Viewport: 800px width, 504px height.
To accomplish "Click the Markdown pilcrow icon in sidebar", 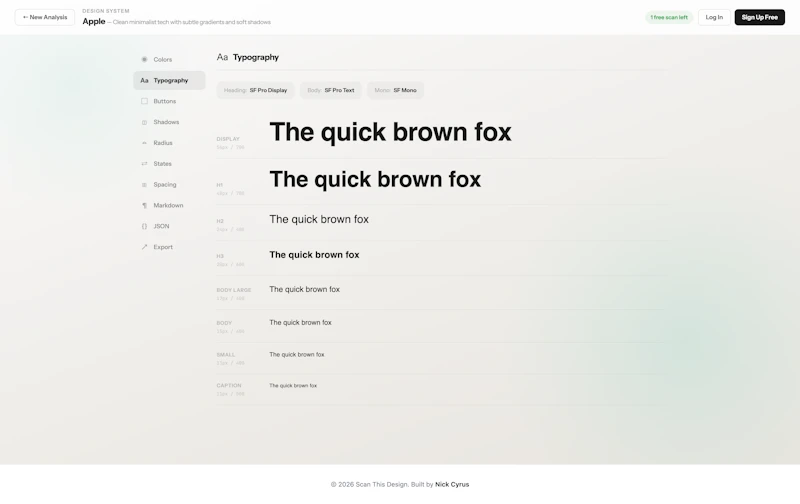I will click(144, 206).
